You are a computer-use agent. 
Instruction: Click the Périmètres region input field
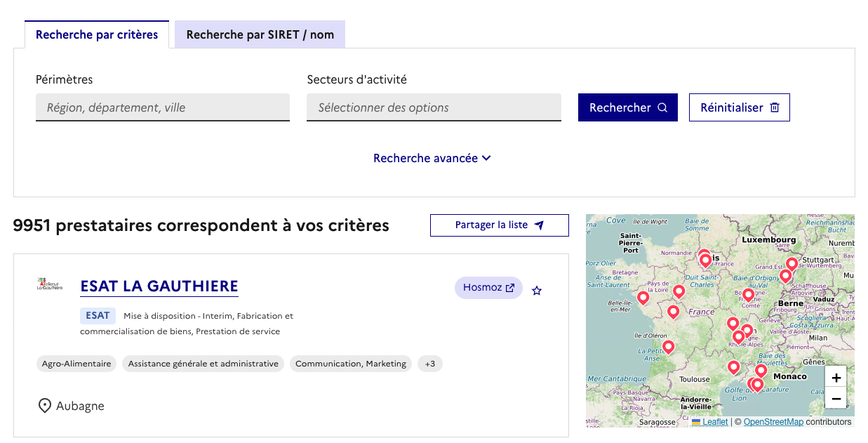(163, 107)
